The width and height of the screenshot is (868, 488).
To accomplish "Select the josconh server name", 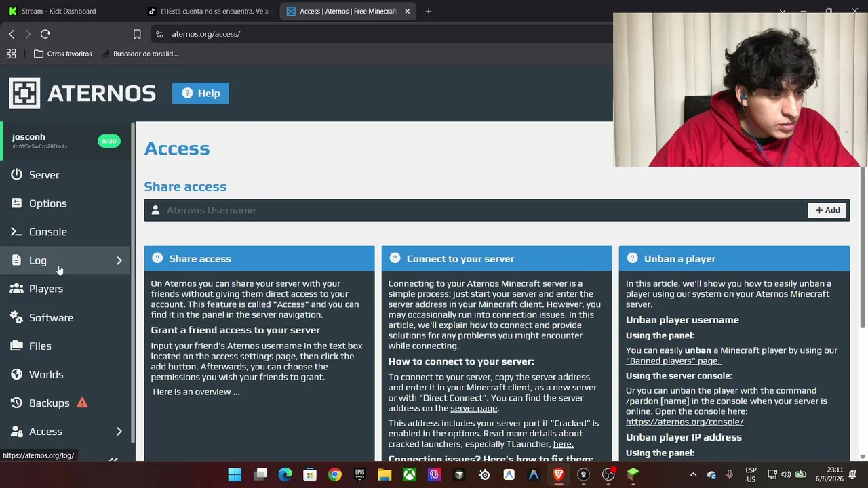I will coord(28,137).
